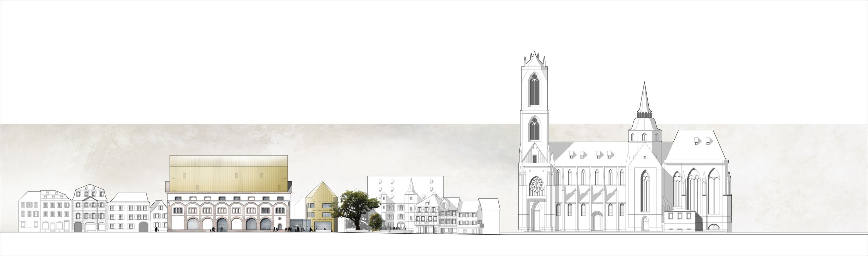
Task: Select the rose window on the church facade
Action: [536, 186]
